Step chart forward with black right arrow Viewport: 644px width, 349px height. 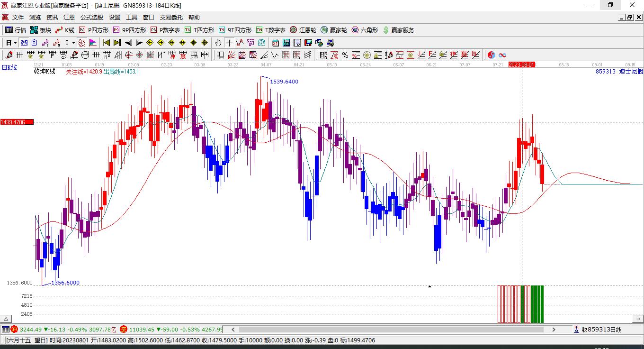coord(139,43)
